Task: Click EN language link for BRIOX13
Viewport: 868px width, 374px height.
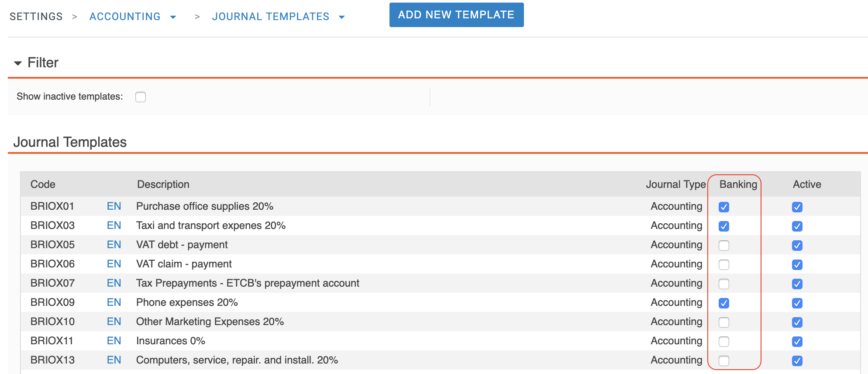Action: [114, 360]
